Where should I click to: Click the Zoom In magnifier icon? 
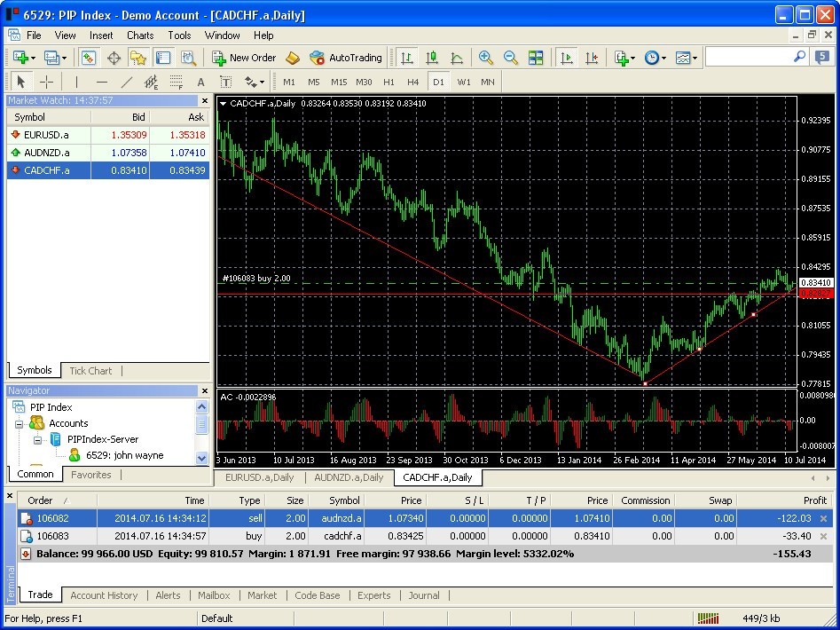(x=483, y=58)
